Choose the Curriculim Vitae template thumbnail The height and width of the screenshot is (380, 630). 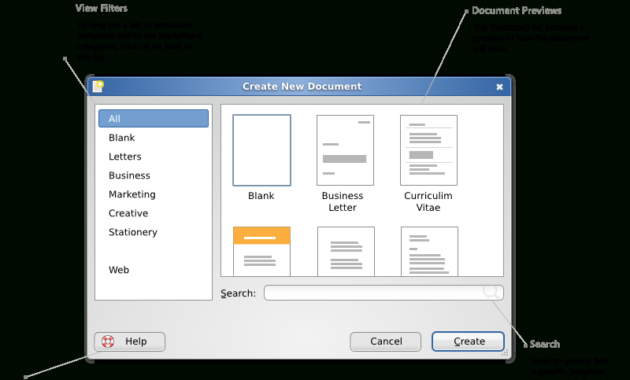[x=429, y=150]
